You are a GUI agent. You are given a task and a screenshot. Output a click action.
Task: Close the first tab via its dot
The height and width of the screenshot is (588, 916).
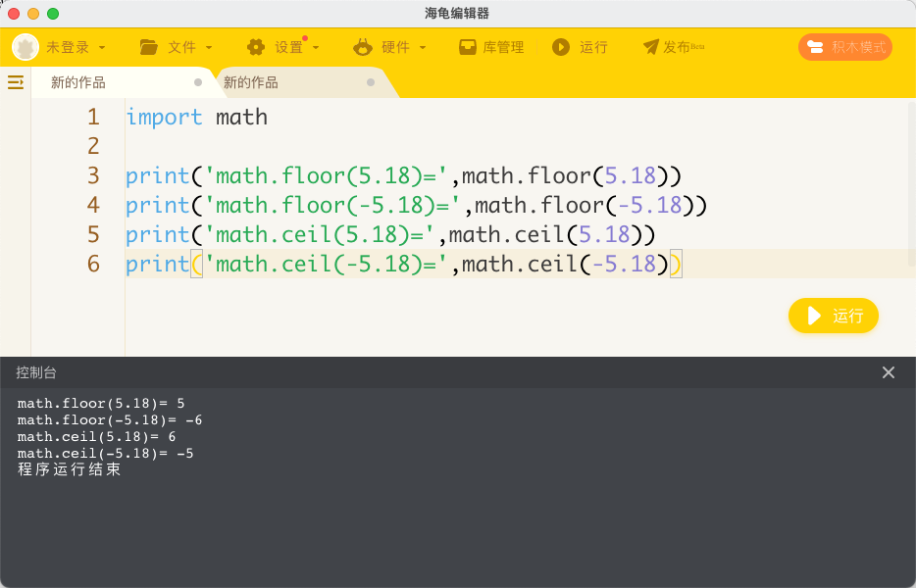point(198,82)
